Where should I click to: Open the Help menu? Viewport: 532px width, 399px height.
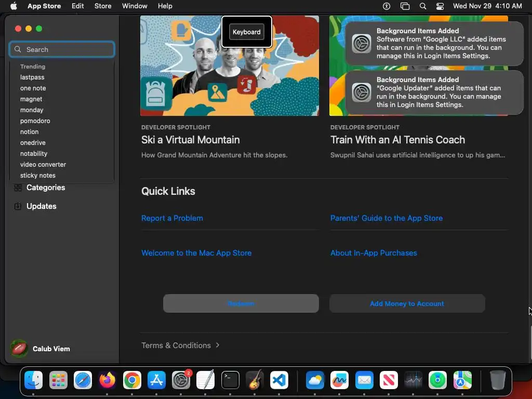click(x=165, y=6)
